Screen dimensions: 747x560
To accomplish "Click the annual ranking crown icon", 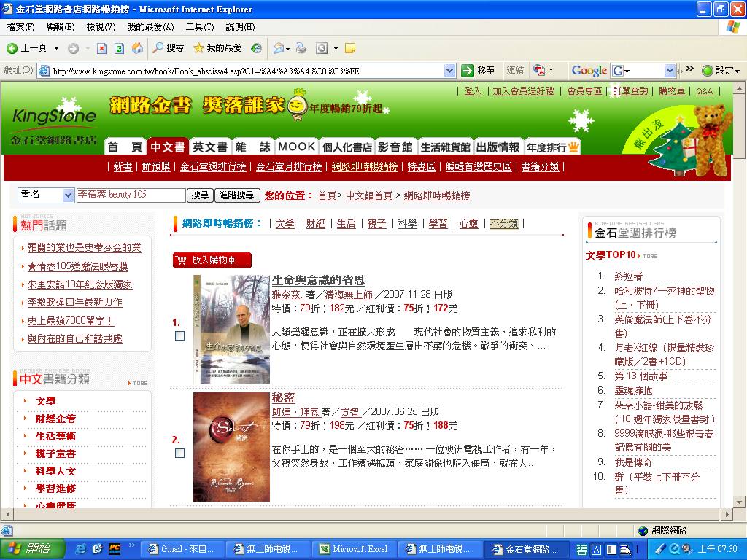I will coord(573,147).
